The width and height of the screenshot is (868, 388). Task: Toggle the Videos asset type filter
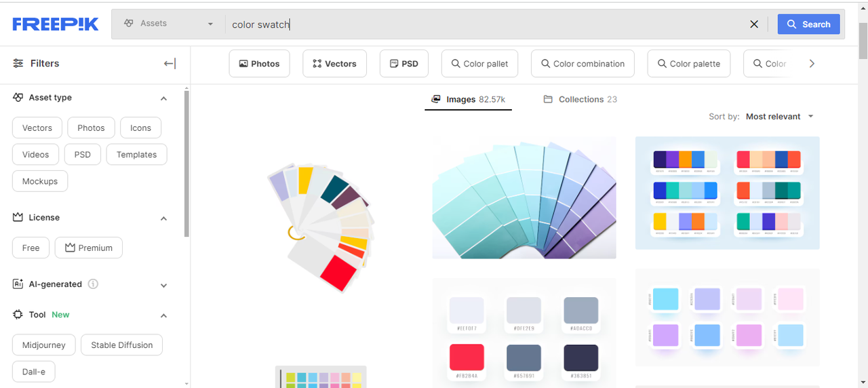[x=35, y=155]
